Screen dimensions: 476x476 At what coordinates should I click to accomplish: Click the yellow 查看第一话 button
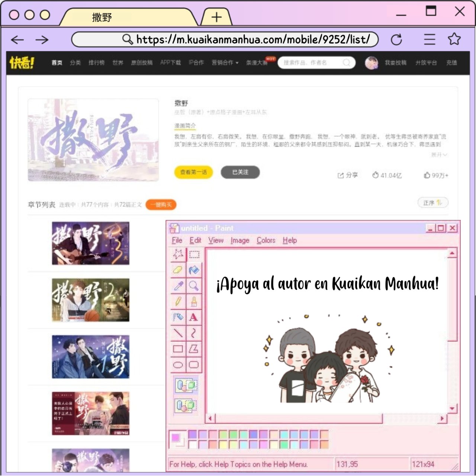coord(193,172)
